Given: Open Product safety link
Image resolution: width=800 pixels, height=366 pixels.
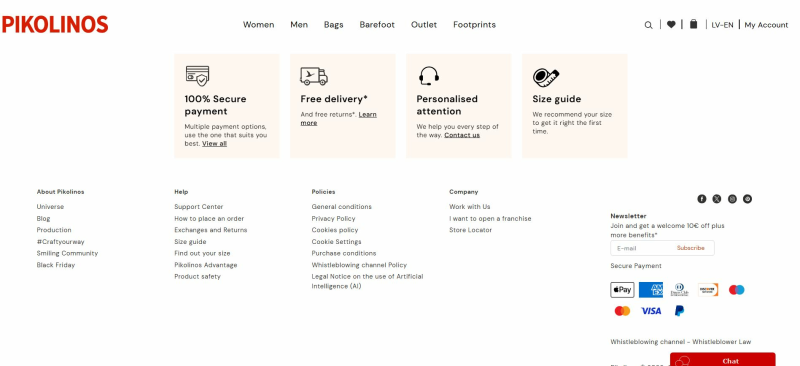Looking at the screenshot, I should (197, 277).
